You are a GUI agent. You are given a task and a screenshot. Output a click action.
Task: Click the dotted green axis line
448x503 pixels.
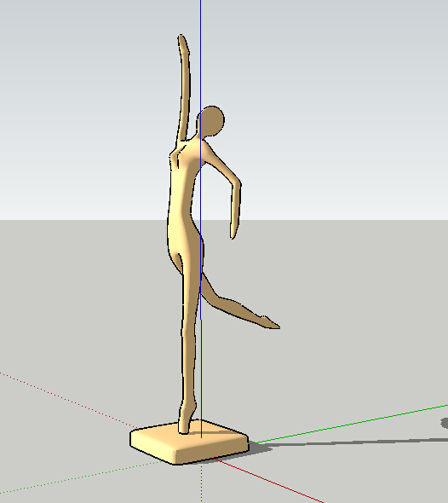(82, 477)
